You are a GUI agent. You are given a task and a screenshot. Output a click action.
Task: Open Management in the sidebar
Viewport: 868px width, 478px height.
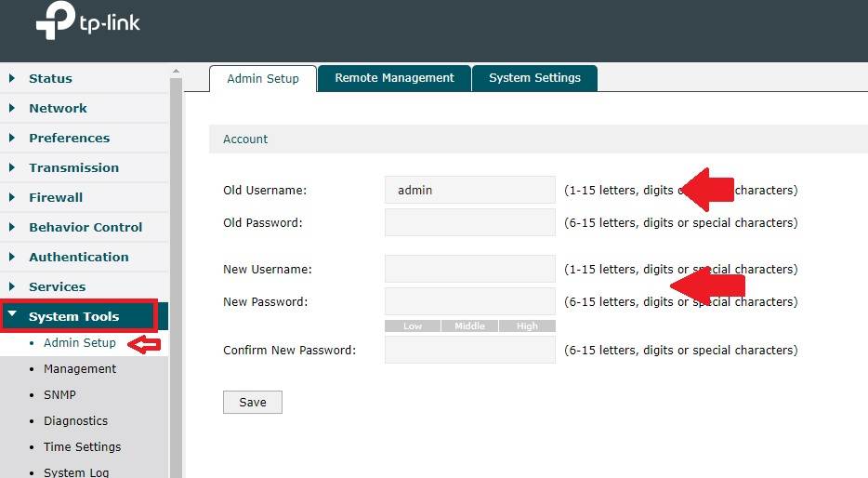80,369
